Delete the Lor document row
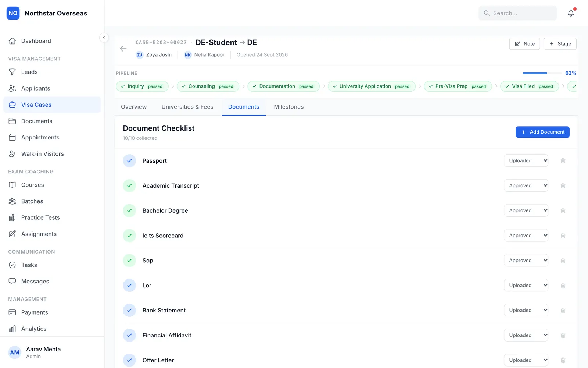This screenshot has height=368, width=588. pyautogui.click(x=563, y=286)
